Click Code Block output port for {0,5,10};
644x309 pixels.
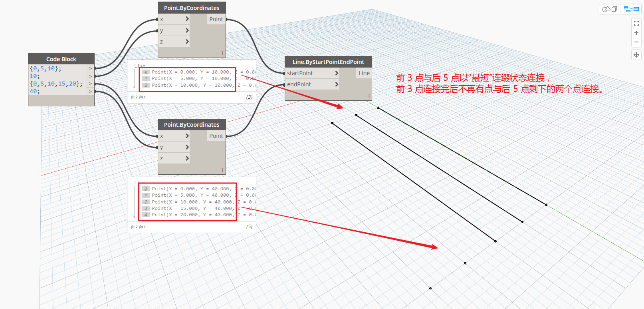[90, 68]
